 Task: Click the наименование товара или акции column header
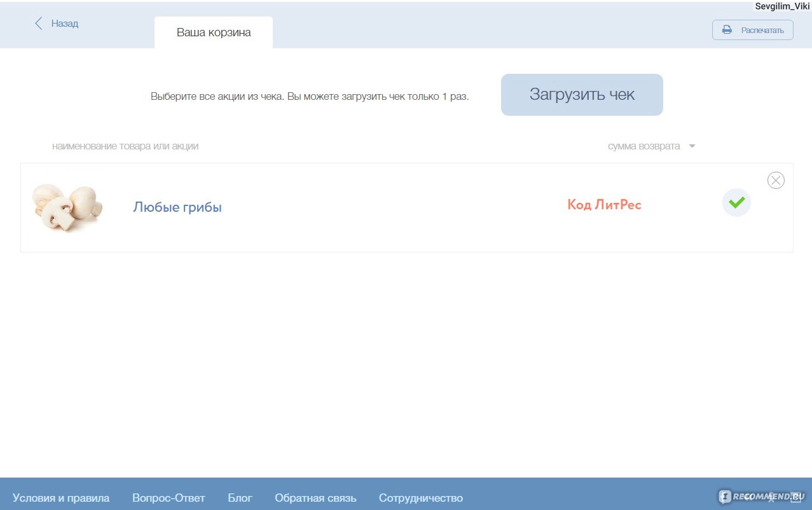(x=125, y=146)
